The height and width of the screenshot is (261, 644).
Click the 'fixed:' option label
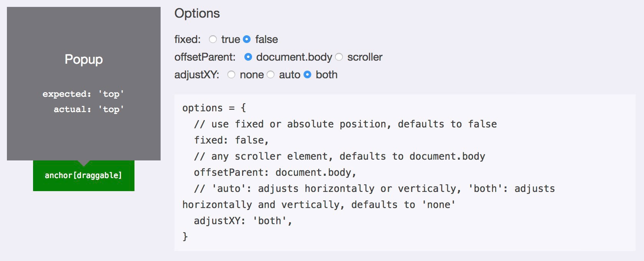pos(188,39)
